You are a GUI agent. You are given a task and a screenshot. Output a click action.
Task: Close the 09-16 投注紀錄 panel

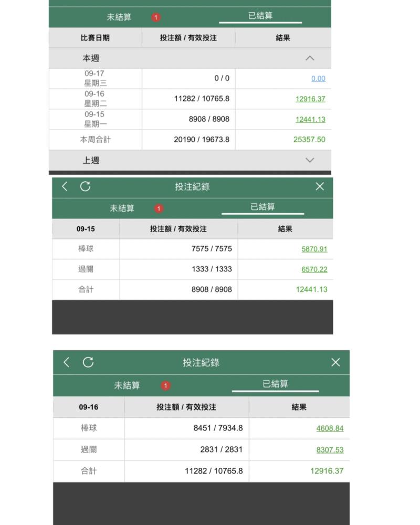(335, 362)
